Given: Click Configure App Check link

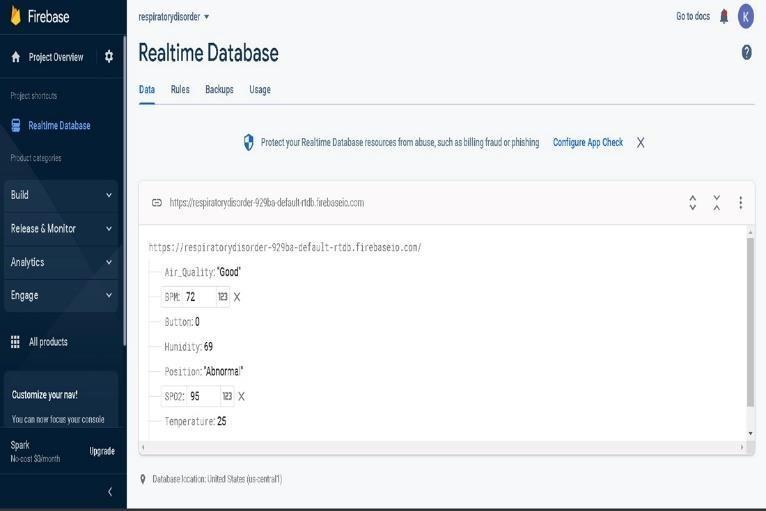Looking at the screenshot, I should point(588,142).
